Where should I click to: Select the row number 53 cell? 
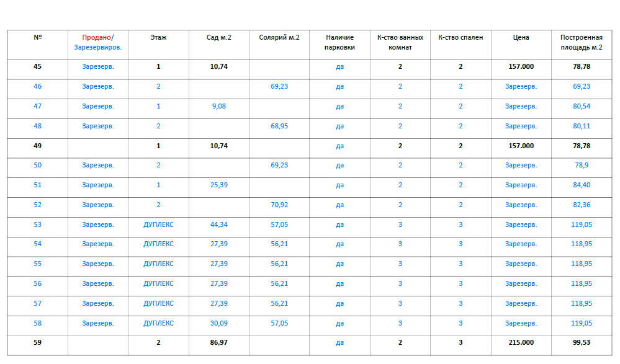click(x=38, y=224)
